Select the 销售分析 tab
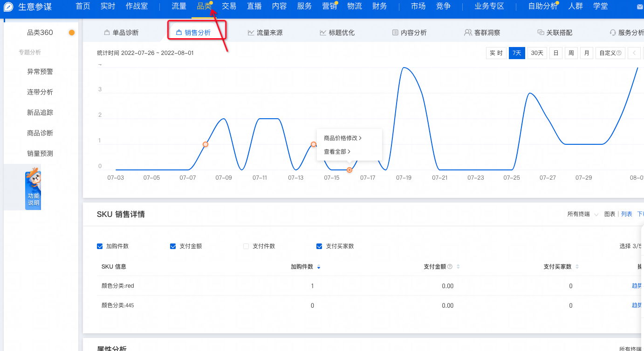The image size is (644, 351). [193, 33]
